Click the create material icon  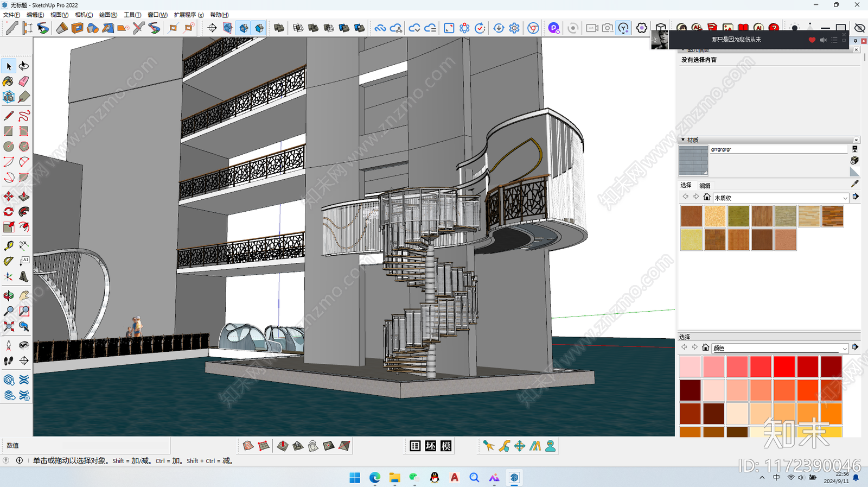click(x=854, y=161)
